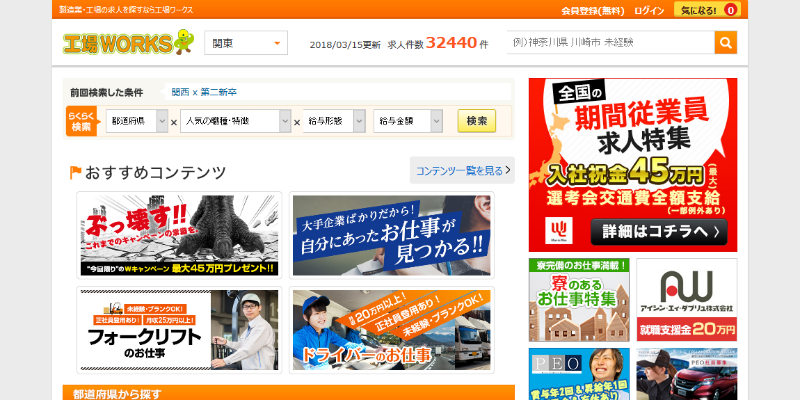
Task: Expand the 関東 region dropdown
Action: [246, 43]
